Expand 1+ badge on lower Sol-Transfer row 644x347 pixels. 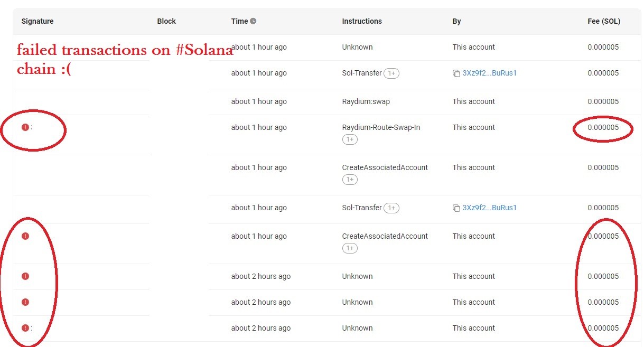(x=391, y=208)
